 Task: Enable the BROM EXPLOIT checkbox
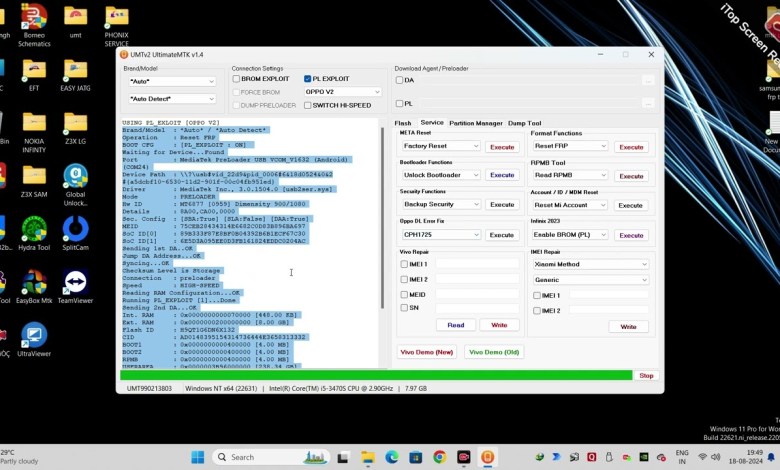coord(237,78)
